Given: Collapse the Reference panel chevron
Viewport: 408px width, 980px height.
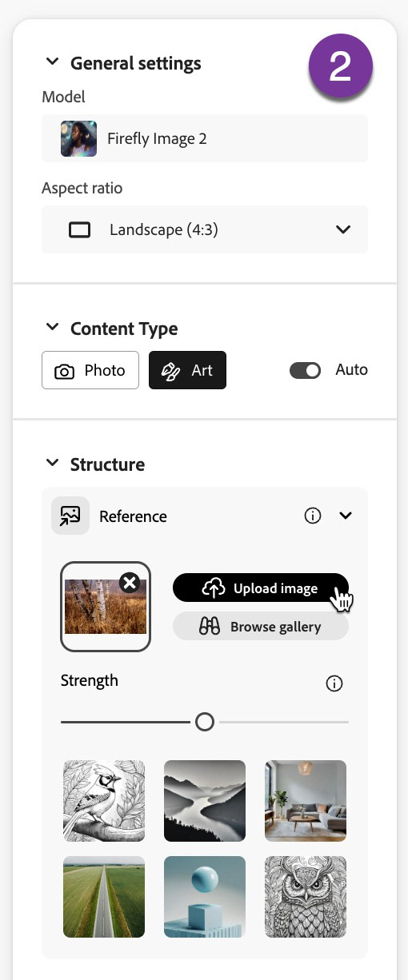Looking at the screenshot, I should click(346, 516).
